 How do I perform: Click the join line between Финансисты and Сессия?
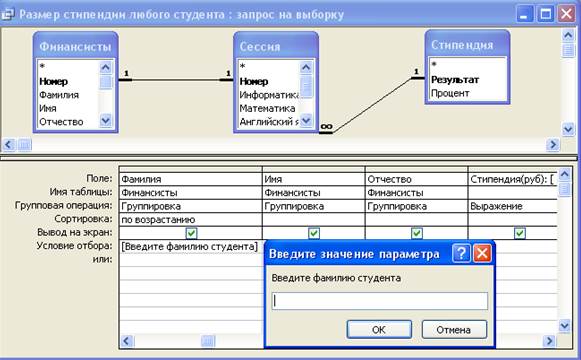(176, 79)
